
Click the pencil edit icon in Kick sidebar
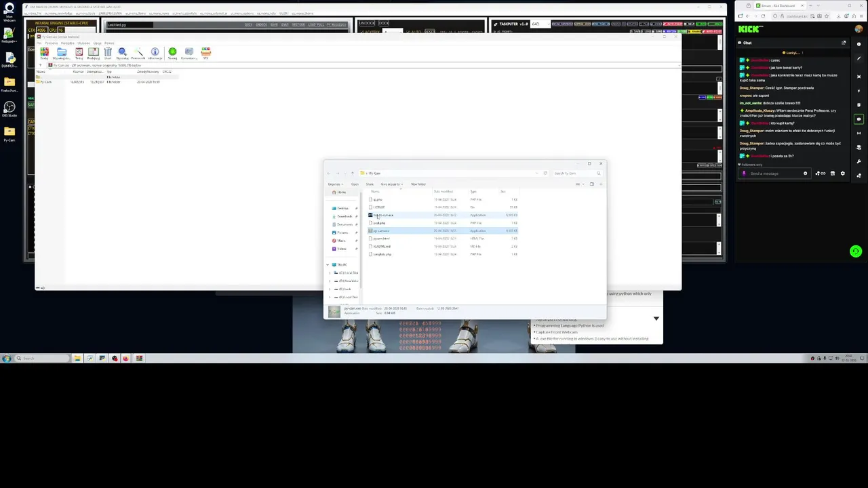coord(859,58)
